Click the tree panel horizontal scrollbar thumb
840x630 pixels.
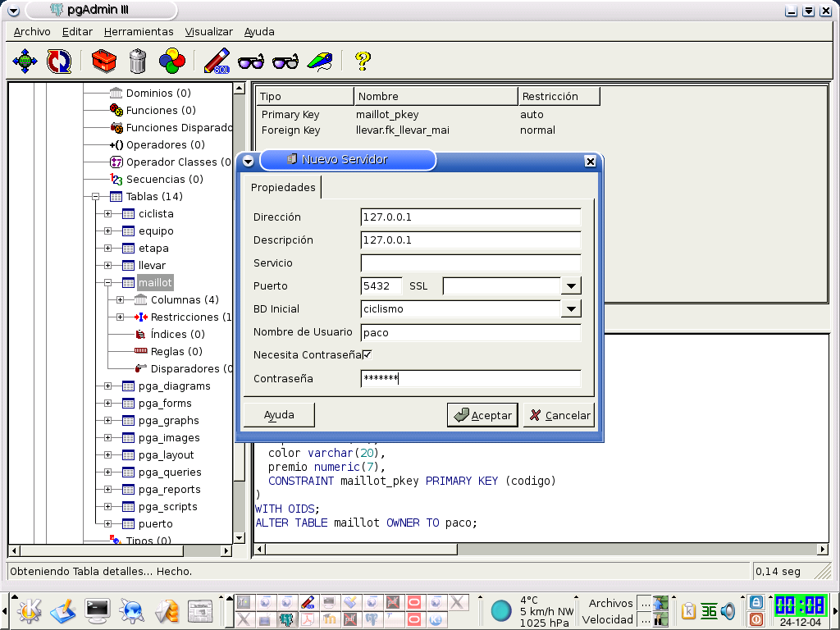[102, 550]
